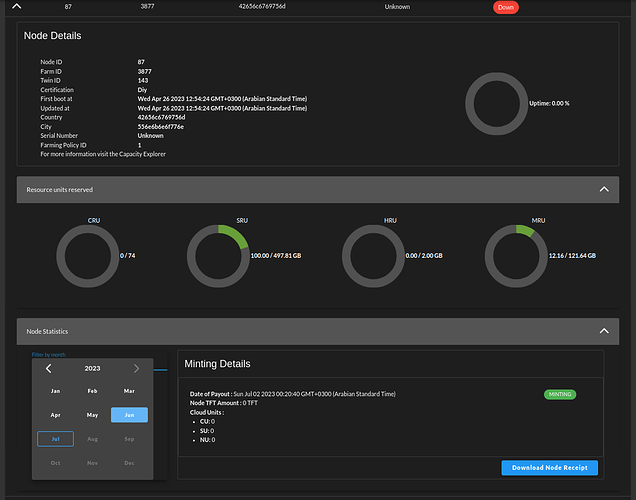Click the '12.16 / 121.64 GB' MRU value
Viewport: 636px width, 500px height.
[572, 255]
